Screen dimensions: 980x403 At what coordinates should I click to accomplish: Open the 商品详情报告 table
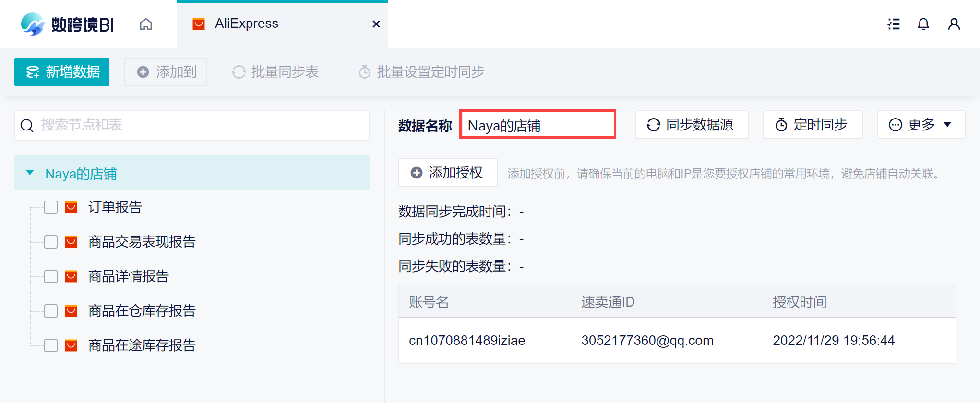tap(129, 276)
